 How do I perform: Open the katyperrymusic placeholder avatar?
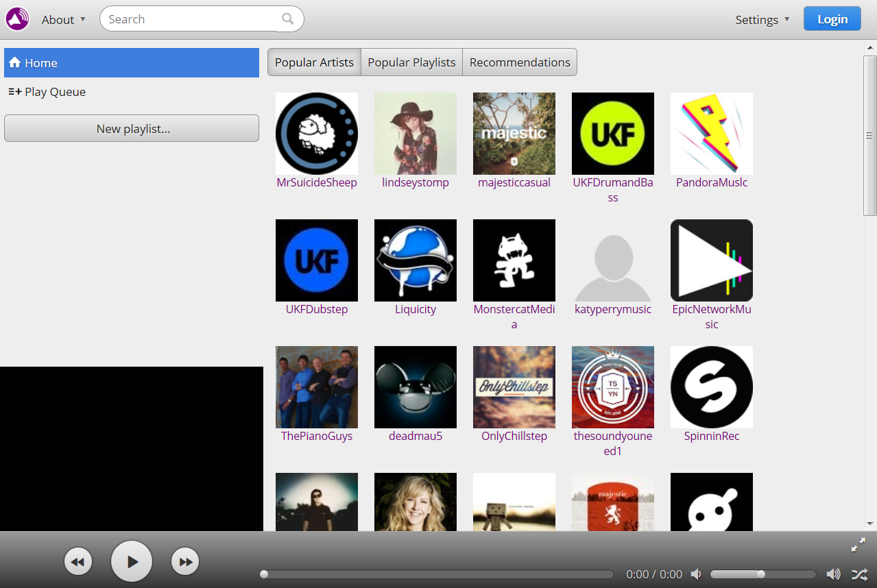(x=613, y=260)
